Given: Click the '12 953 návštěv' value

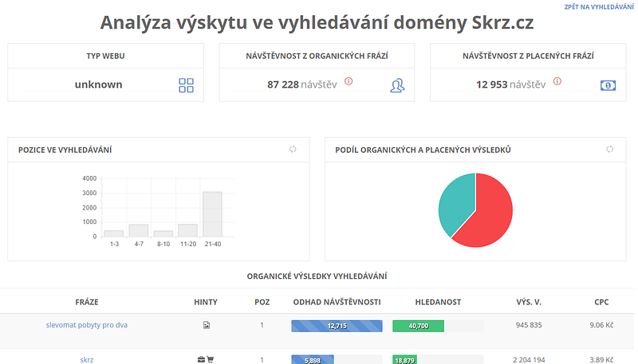Looking at the screenshot, I should [510, 84].
